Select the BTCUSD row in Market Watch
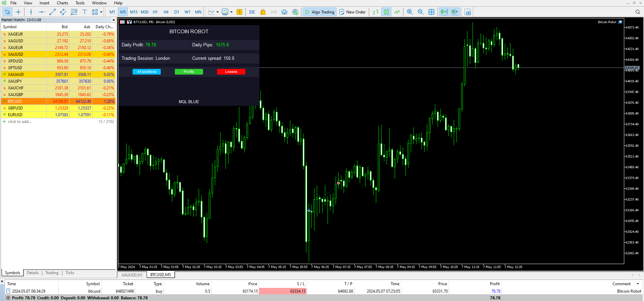This screenshot has width=644, height=301. 58,101
